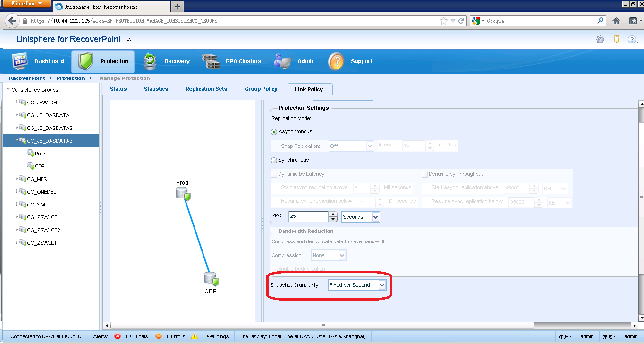This screenshot has height=344, width=644.
Task: Toggle Dynamic by Throughput checkbox
Action: click(424, 174)
